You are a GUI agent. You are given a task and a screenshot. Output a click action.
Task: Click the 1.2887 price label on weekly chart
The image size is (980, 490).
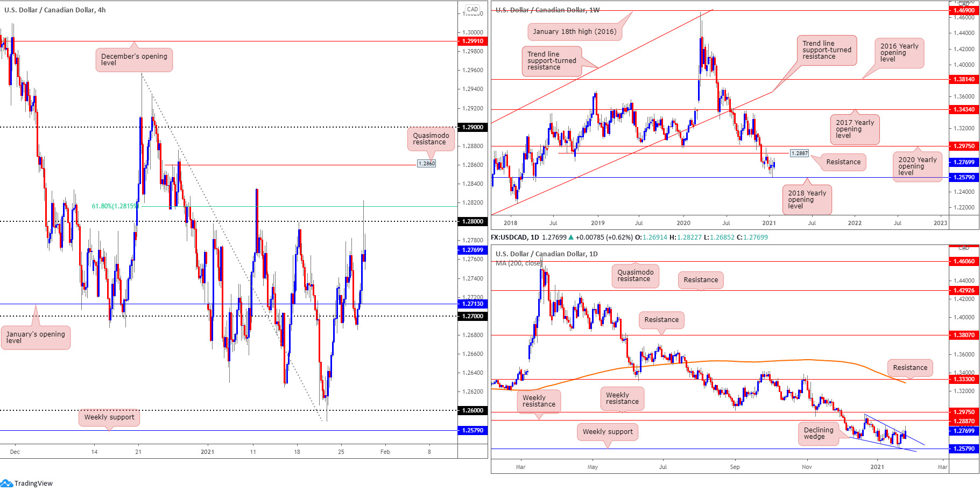click(x=799, y=153)
